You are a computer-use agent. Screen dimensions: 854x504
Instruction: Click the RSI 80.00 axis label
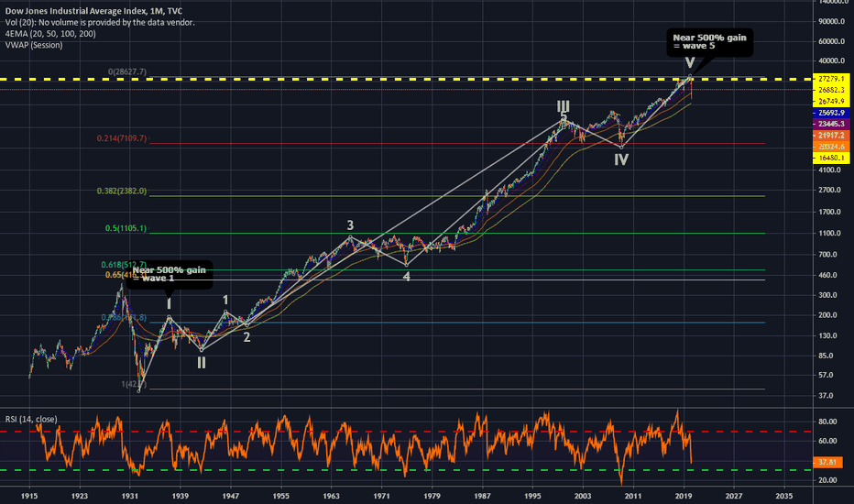pos(827,422)
